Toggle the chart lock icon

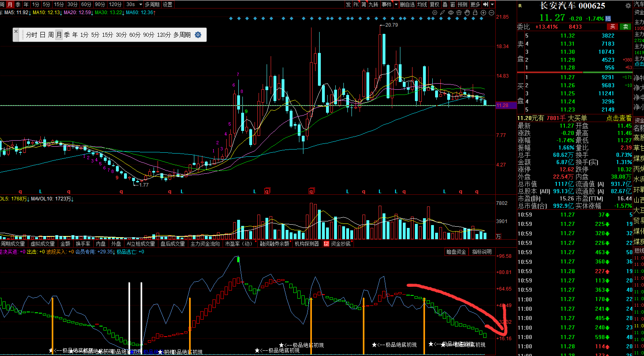click(475, 13)
